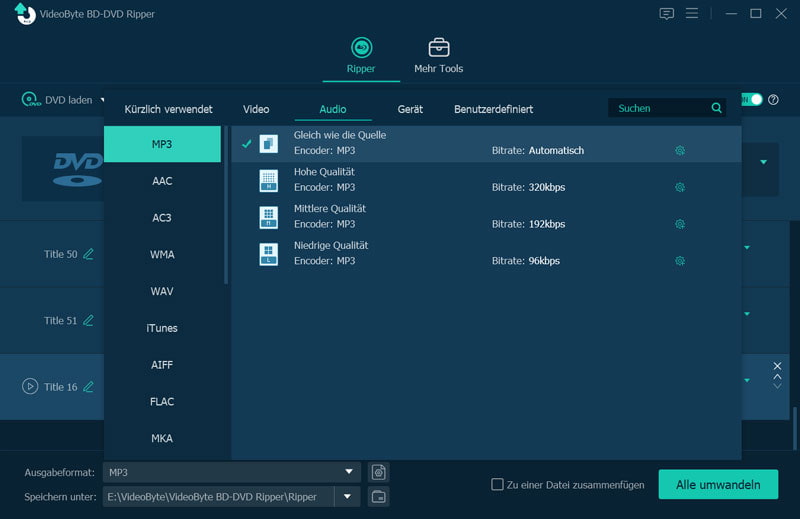Click the Alle umwandeln button
Screen dimensions: 800x519
click(718, 485)
